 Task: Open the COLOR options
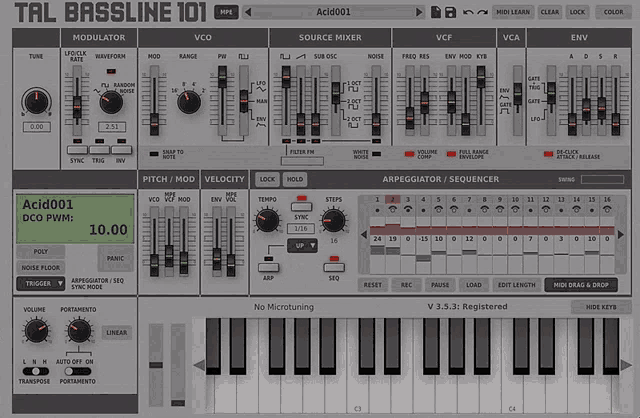[613, 12]
